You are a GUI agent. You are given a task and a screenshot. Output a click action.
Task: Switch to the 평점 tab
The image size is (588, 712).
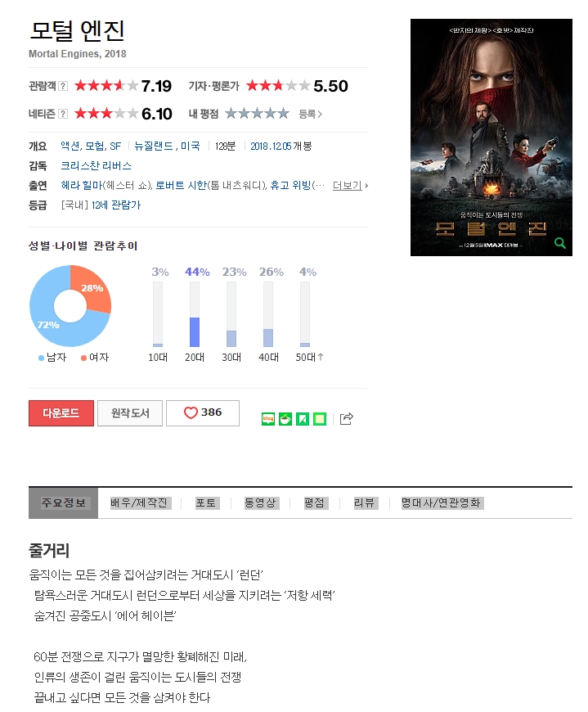point(314,502)
